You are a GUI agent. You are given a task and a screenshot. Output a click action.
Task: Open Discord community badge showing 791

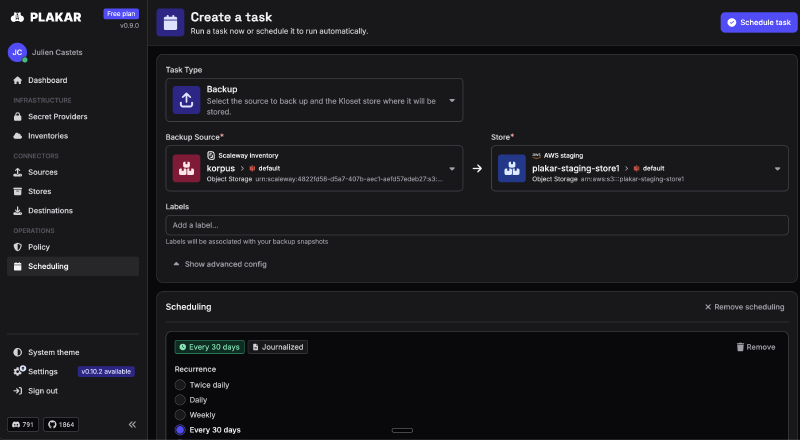coord(22,424)
